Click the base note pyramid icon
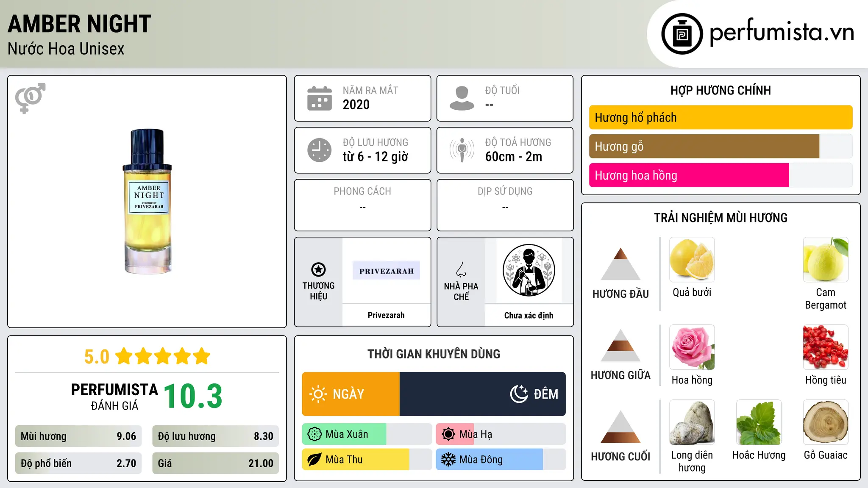 pos(620,427)
